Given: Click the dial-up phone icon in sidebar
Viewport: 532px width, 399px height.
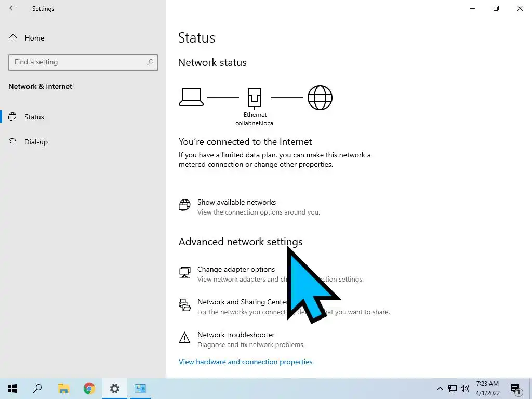Looking at the screenshot, I should tap(12, 141).
